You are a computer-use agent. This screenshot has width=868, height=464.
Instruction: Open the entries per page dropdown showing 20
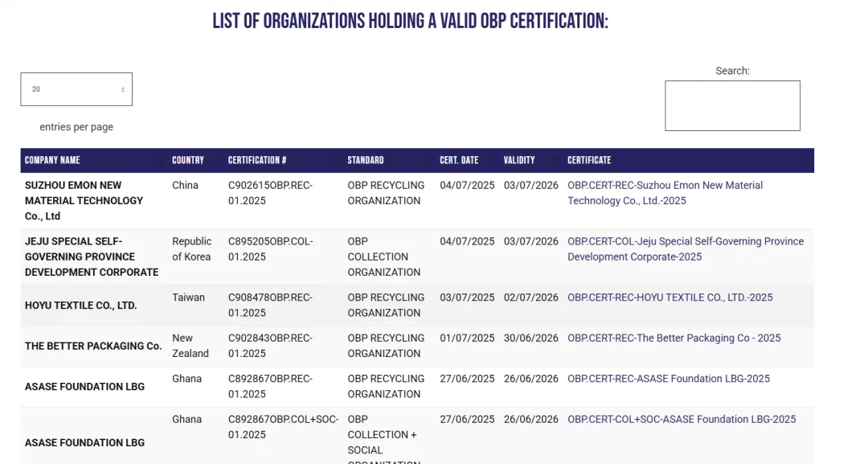point(76,89)
